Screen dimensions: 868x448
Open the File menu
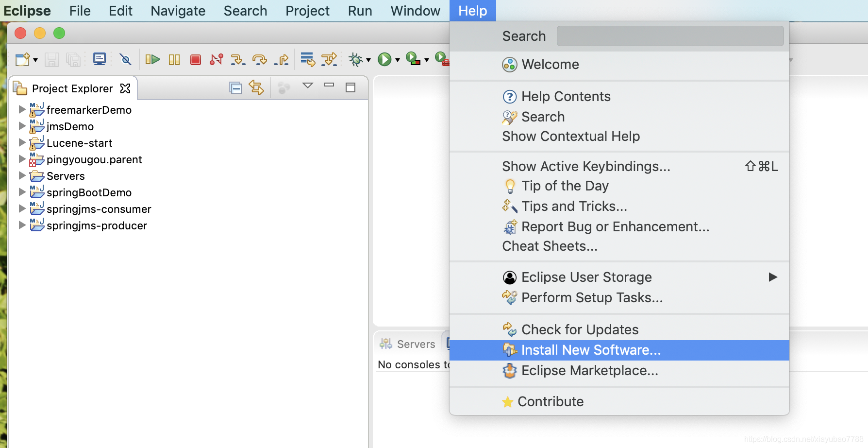coord(80,11)
